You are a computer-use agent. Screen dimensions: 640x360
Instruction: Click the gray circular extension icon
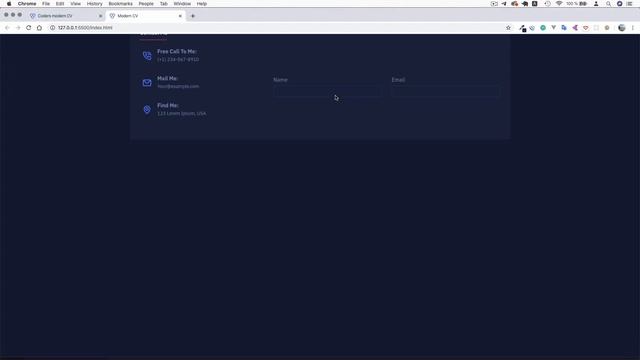[x=607, y=28]
